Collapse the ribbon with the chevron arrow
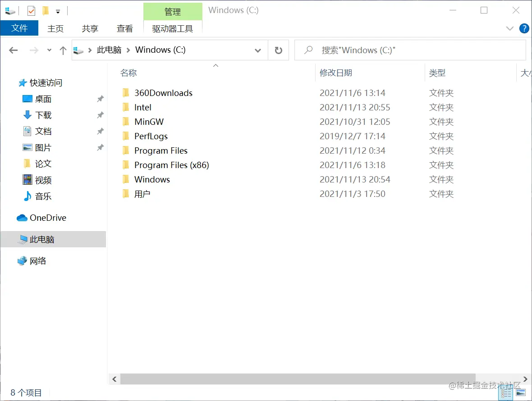The width and height of the screenshot is (532, 401). pos(510,28)
